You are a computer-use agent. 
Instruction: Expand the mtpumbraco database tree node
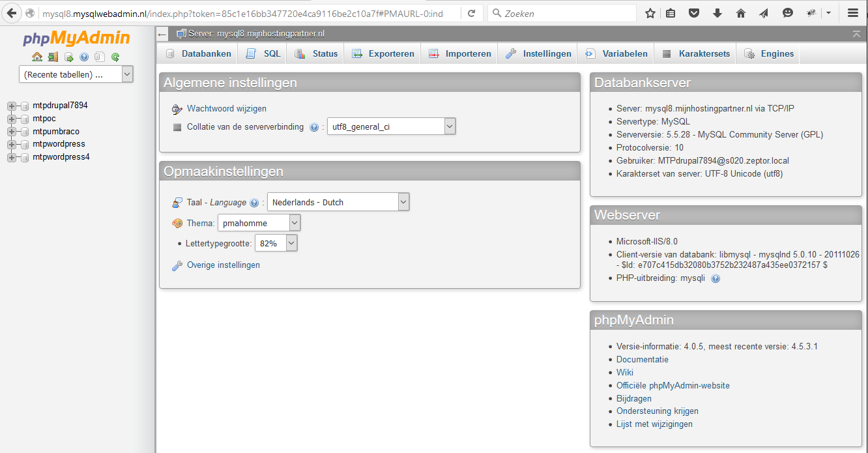tap(12, 132)
